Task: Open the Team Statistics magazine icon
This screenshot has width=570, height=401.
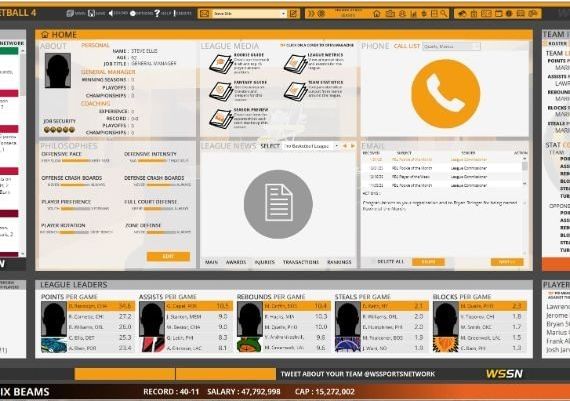Action: 295,91
